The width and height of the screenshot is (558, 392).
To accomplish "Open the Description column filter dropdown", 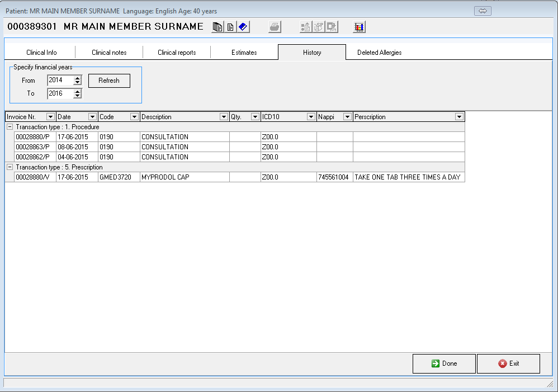I will (224, 117).
